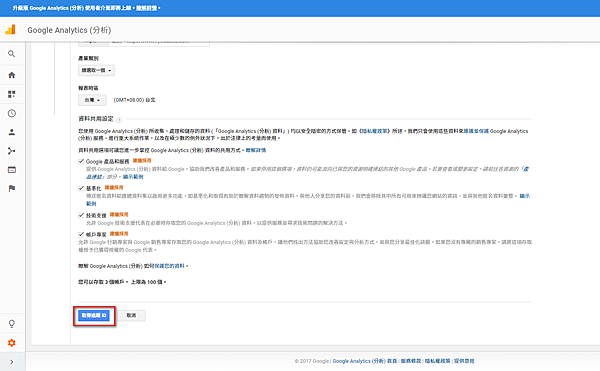This screenshot has width=600, height=371.
Task: Open Admin orange gear icon
Action: coord(11,343)
